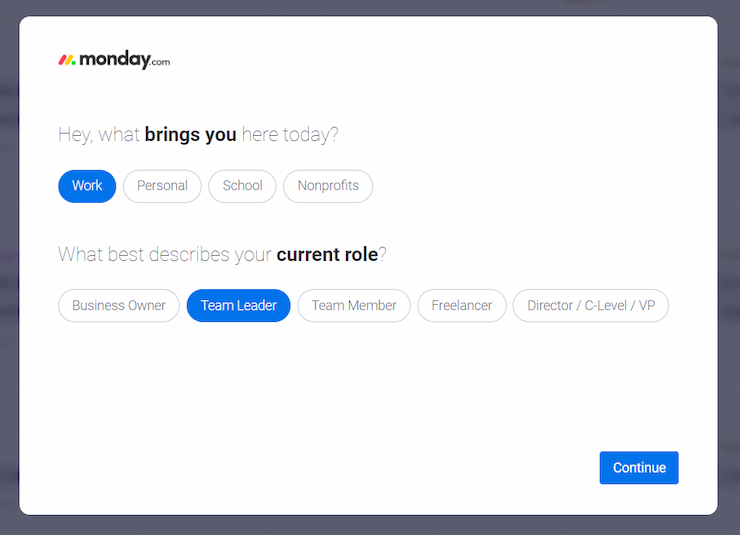Toggle the Team Leader role pill
740x535 pixels.
[x=239, y=306]
